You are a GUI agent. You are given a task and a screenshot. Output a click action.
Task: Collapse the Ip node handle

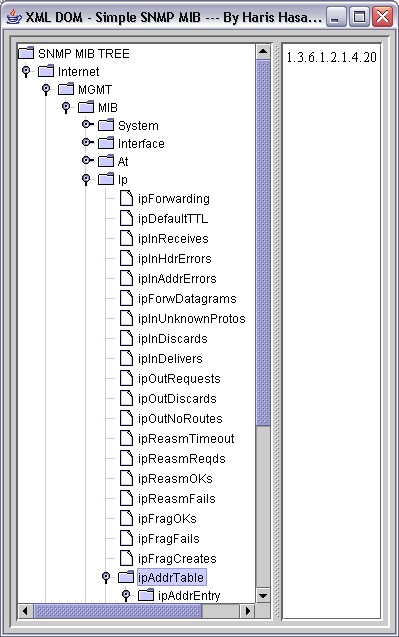[86, 179]
